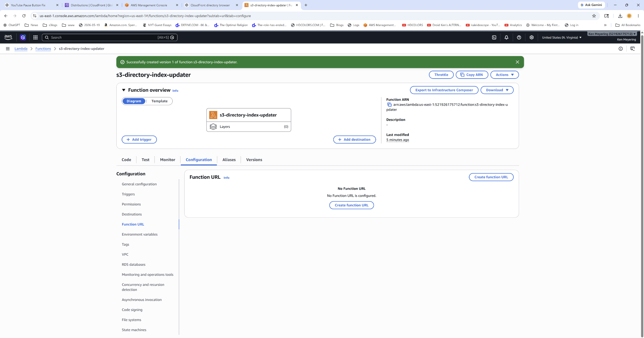The width and height of the screenshot is (644, 338).
Task: Select Monitoring and operations tools
Action: (147, 275)
